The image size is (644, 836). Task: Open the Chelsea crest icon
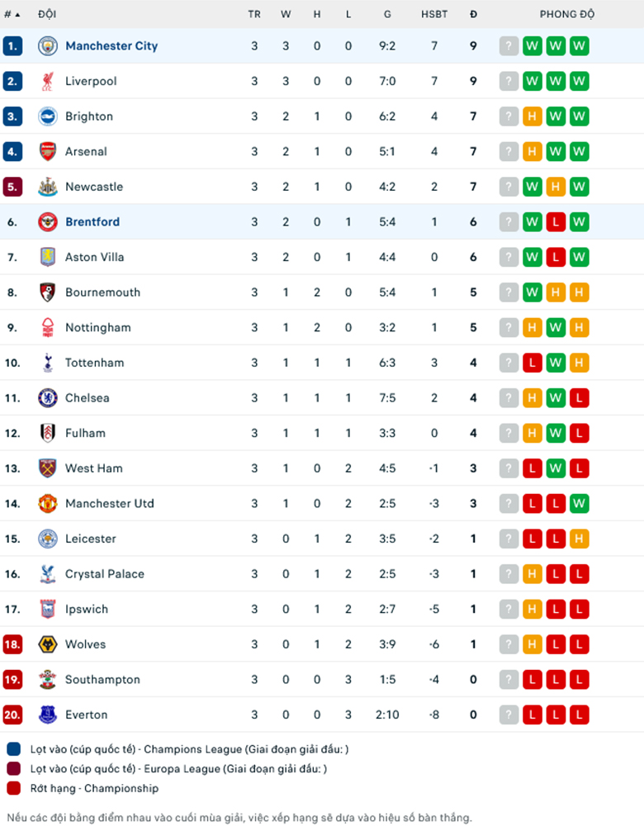(x=48, y=397)
